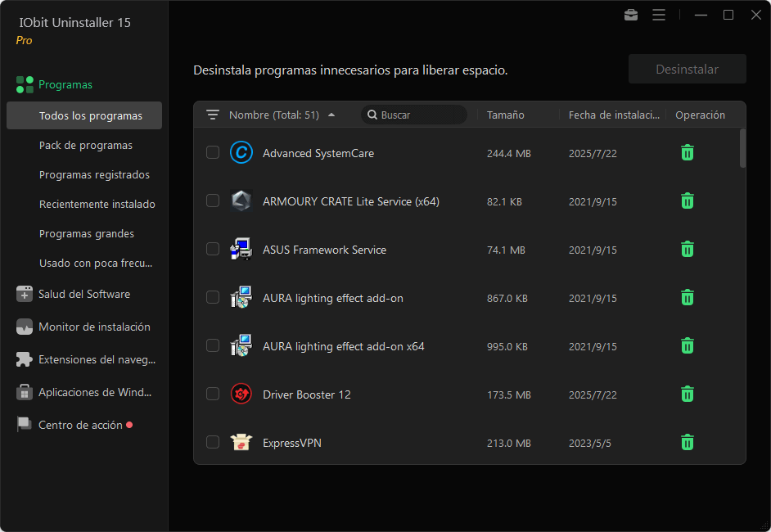Collapse the Programas sidebar section
771x532 pixels.
coord(65,84)
